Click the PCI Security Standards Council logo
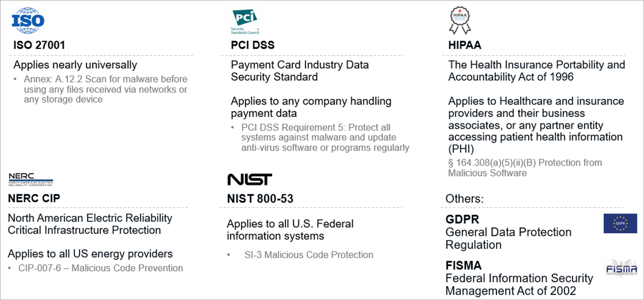 coord(245,22)
